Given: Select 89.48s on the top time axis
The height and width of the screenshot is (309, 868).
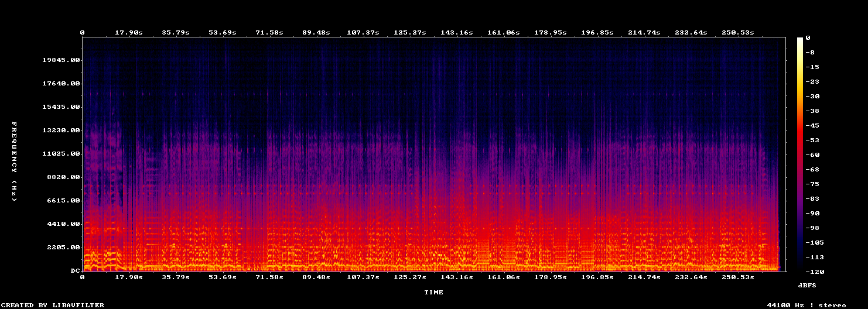Looking at the screenshot, I should pos(316,33).
